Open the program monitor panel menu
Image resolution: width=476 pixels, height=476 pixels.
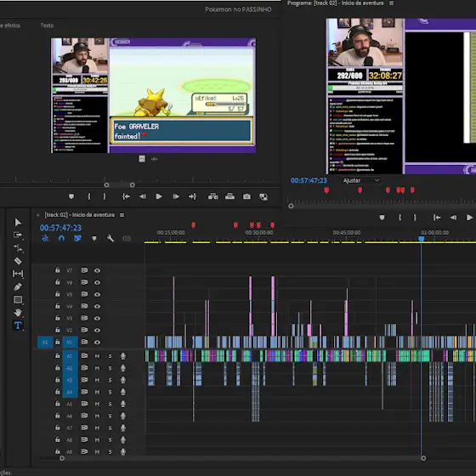point(392,3)
